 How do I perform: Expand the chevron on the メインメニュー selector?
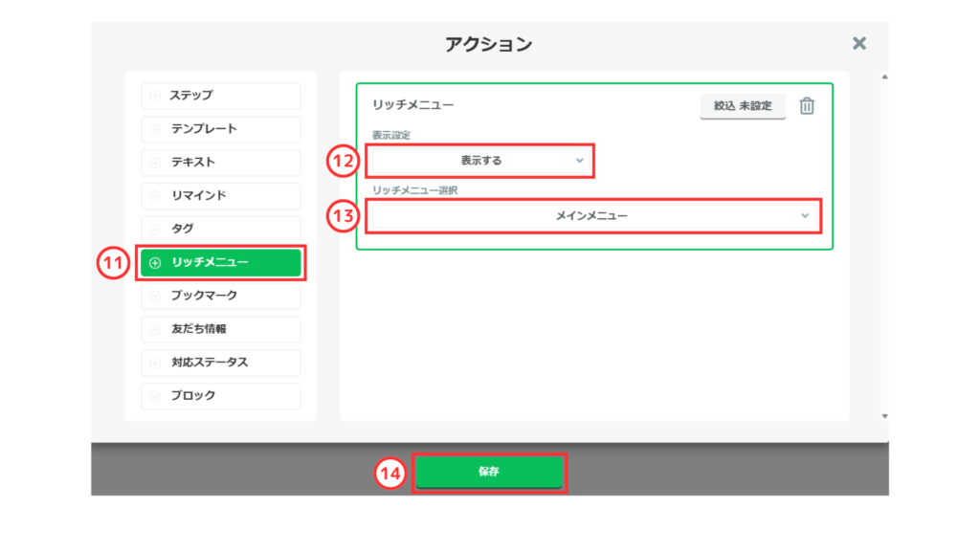(805, 216)
